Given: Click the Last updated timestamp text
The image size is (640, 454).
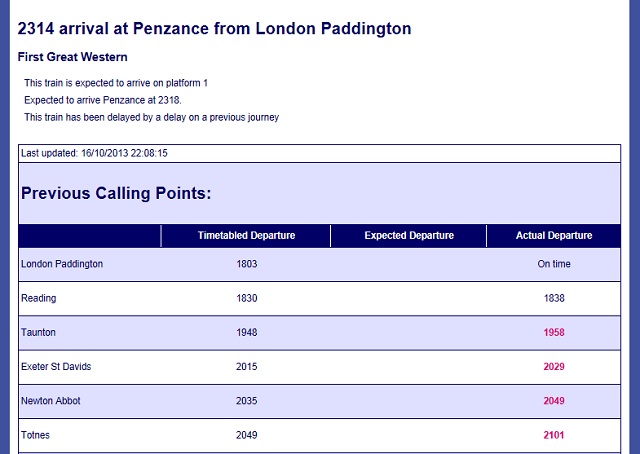Looking at the screenshot, I should coord(94,153).
